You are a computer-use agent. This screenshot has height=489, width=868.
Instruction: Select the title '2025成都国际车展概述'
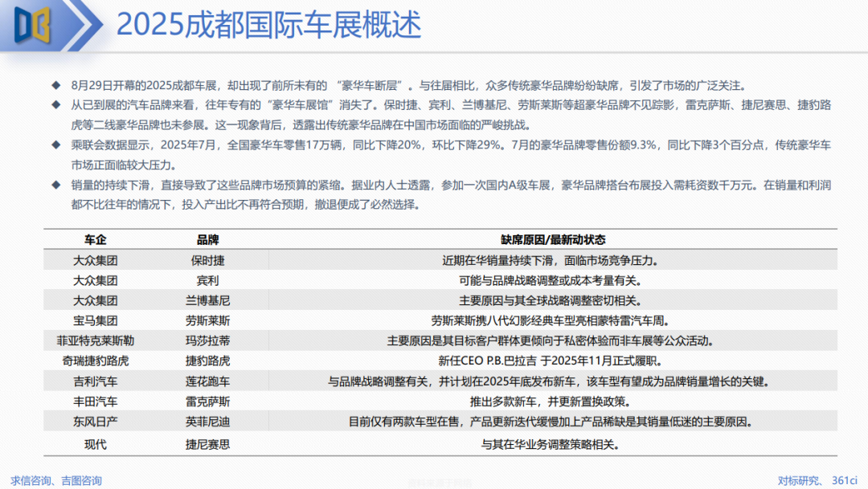pyautogui.click(x=268, y=25)
